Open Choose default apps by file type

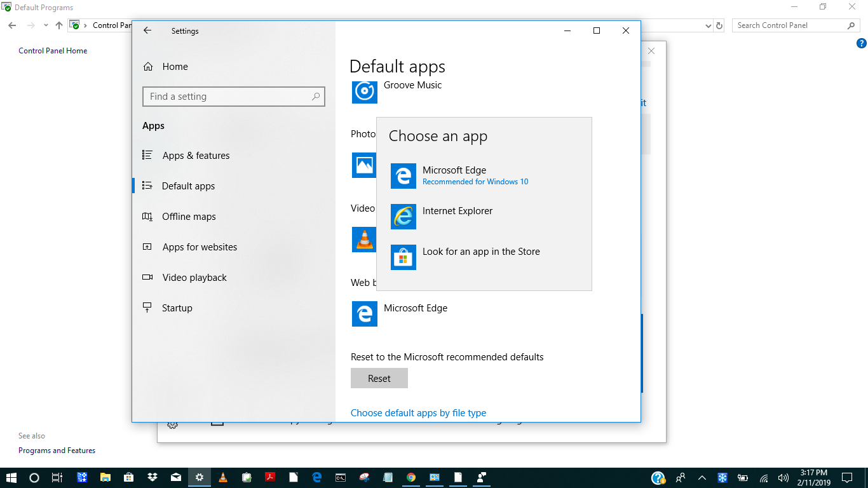[418, 413]
